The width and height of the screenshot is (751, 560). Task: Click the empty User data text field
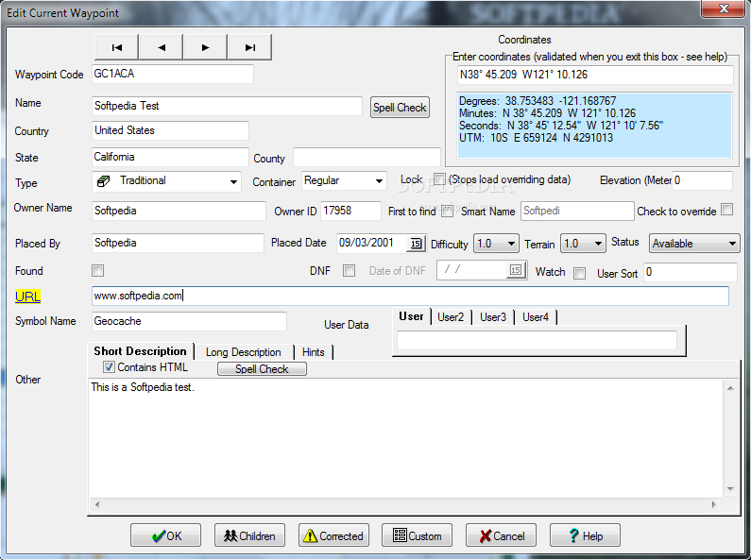coord(537,340)
